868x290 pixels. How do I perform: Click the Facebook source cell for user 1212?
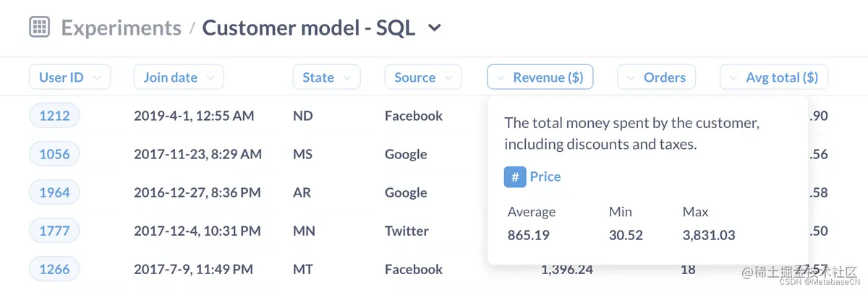(413, 116)
